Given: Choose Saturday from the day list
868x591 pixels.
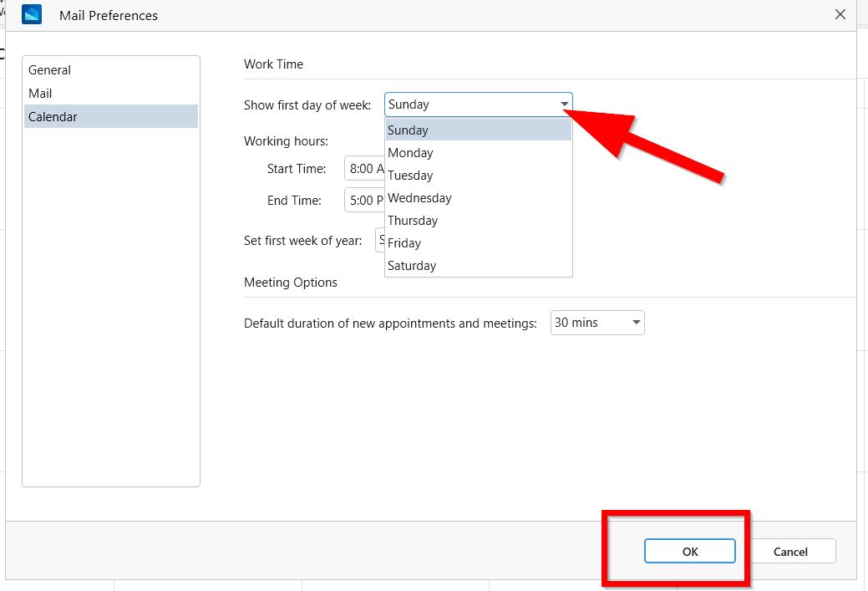Looking at the screenshot, I should [479, 266].
